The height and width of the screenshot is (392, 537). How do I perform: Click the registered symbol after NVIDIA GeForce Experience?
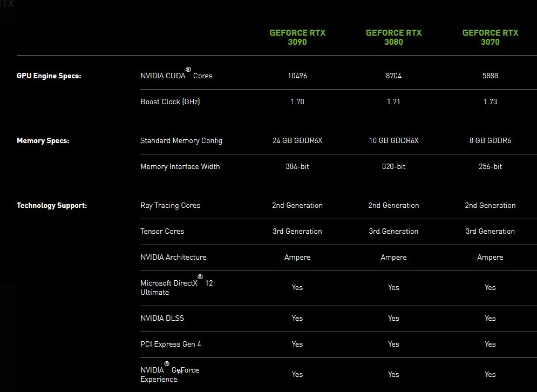[x=166, y=364]
